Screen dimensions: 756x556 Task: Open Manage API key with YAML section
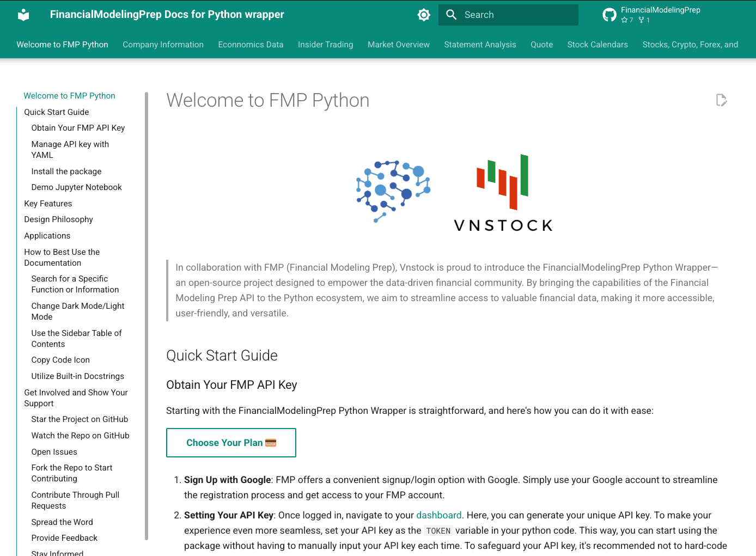(70, 150)
